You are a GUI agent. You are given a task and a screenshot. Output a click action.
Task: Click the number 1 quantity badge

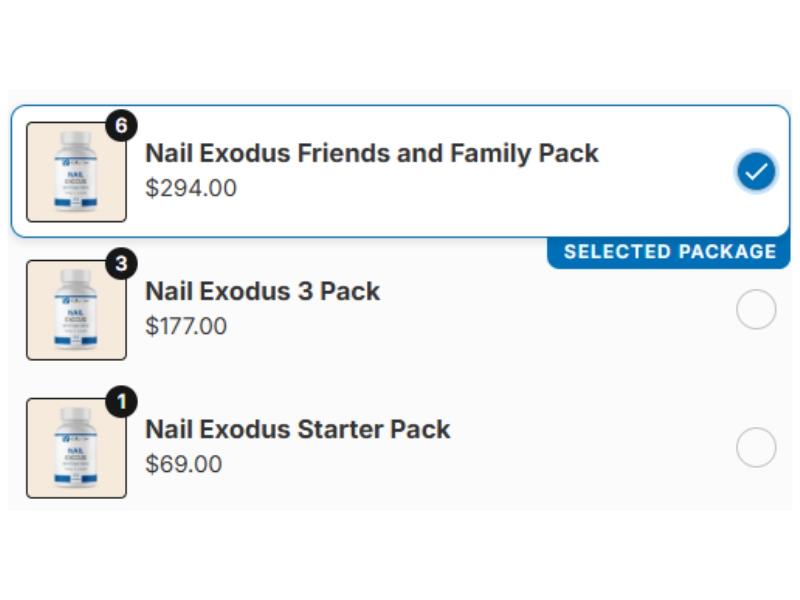tap(121, 402)
